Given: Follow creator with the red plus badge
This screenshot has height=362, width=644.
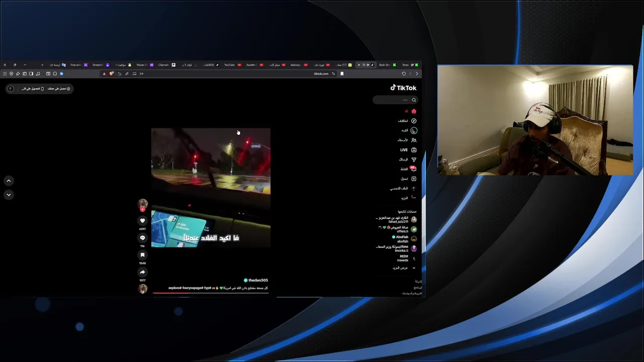Looking at the screenshot, I should pos(143,209).
